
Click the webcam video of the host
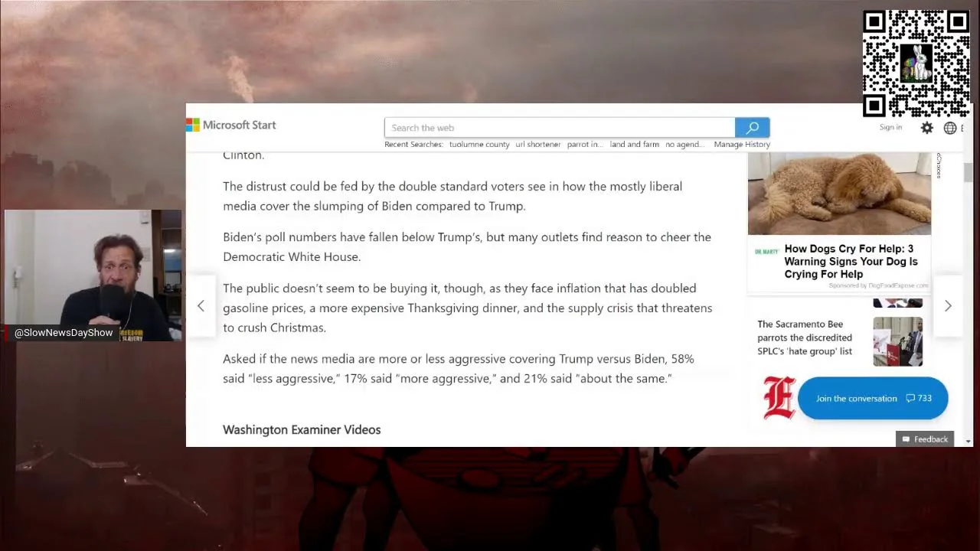[93, 275]
